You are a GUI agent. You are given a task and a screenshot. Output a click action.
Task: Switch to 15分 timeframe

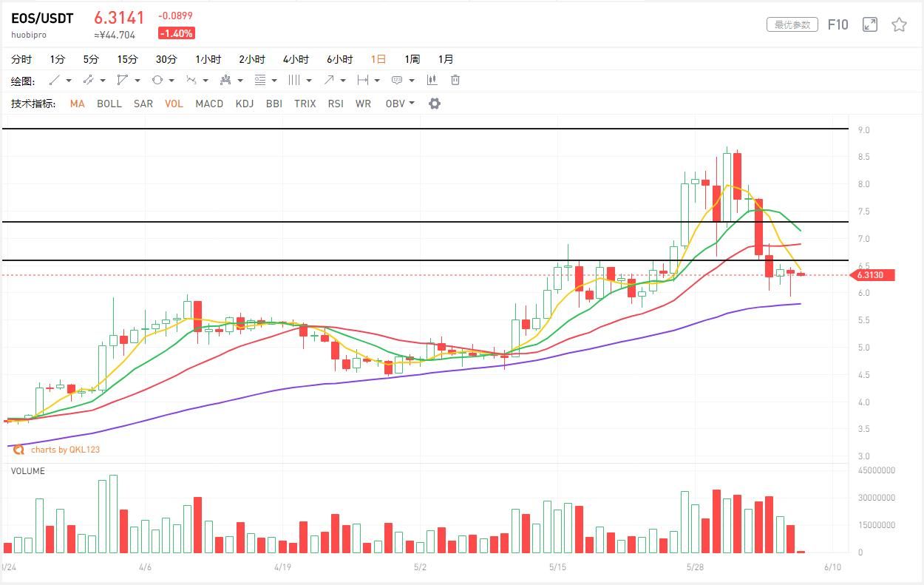pos(127,59)
